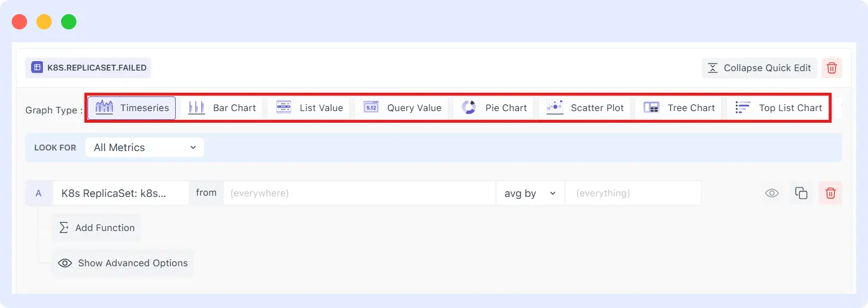The image size is (868, 308).
Task: Click the from (everywhere) filter field
Action: click(358, 193)
